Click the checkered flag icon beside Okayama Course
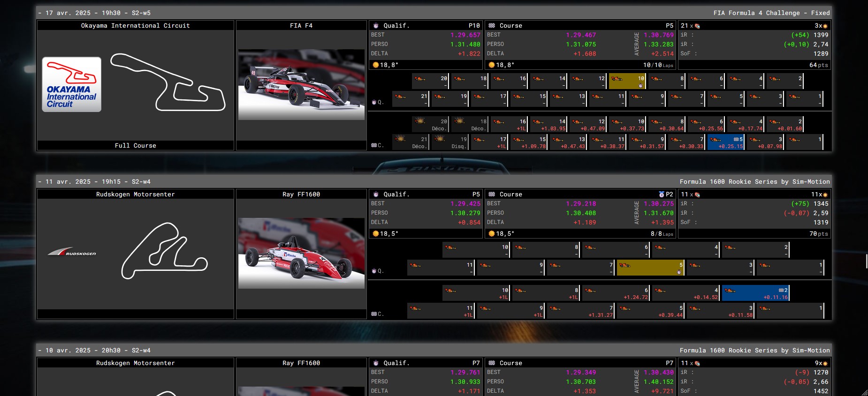This screenshot has width=868, height=396. 492,26
